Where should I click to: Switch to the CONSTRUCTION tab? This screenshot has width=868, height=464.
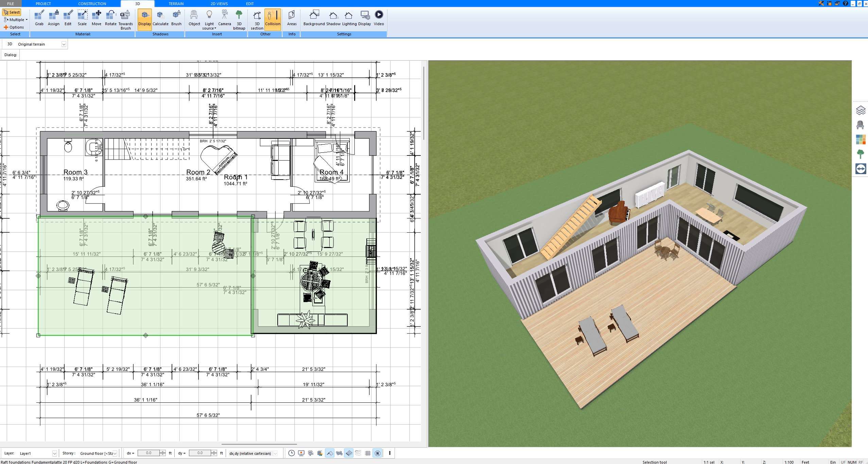[x=92, y=3]
